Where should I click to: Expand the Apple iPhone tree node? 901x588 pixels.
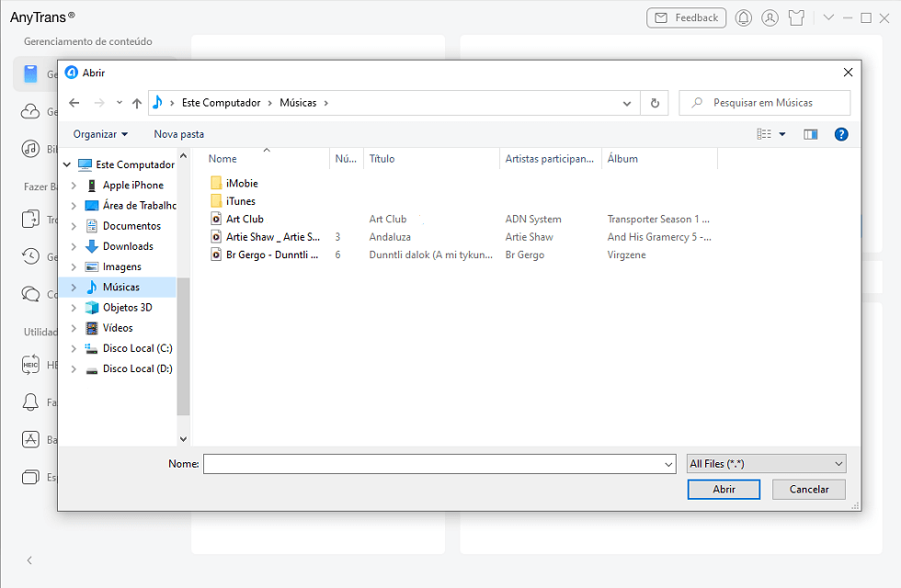pos(74,186)
